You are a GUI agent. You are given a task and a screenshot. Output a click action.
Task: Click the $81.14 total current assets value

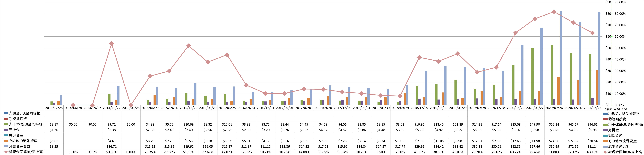coord(592,147)
